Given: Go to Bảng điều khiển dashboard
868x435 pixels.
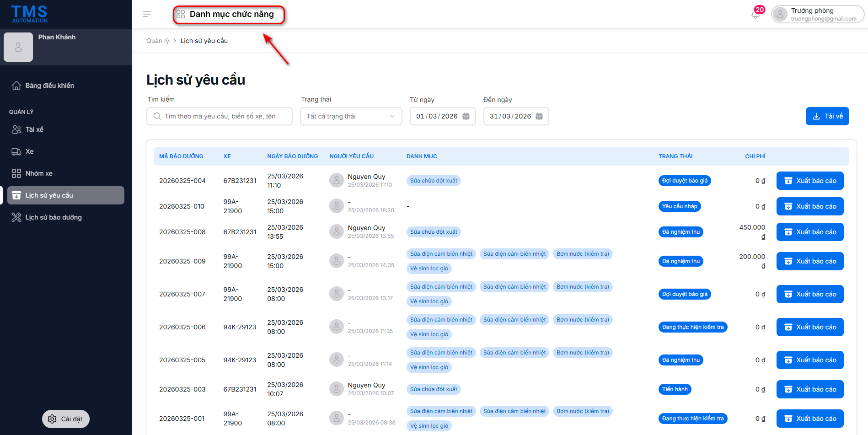Looking at the screenshot, I should (x=49, y=86).
